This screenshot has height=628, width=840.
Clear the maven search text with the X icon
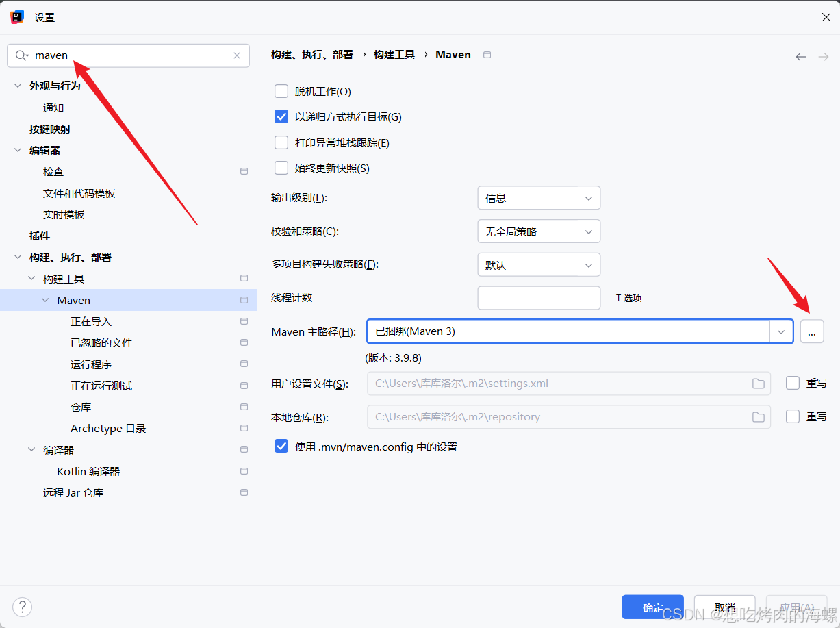[x=237, y=55]
